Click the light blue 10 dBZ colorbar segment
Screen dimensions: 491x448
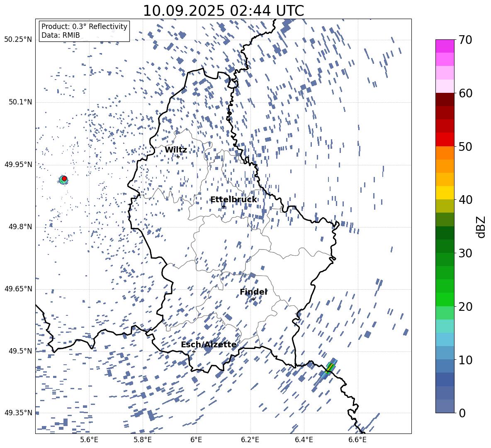(445, 353)
